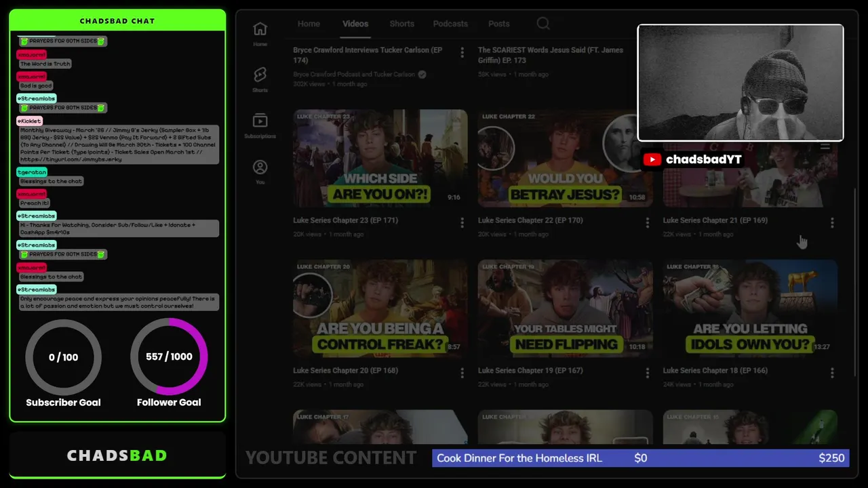Click the tgeraton chat username

(32, 172)
